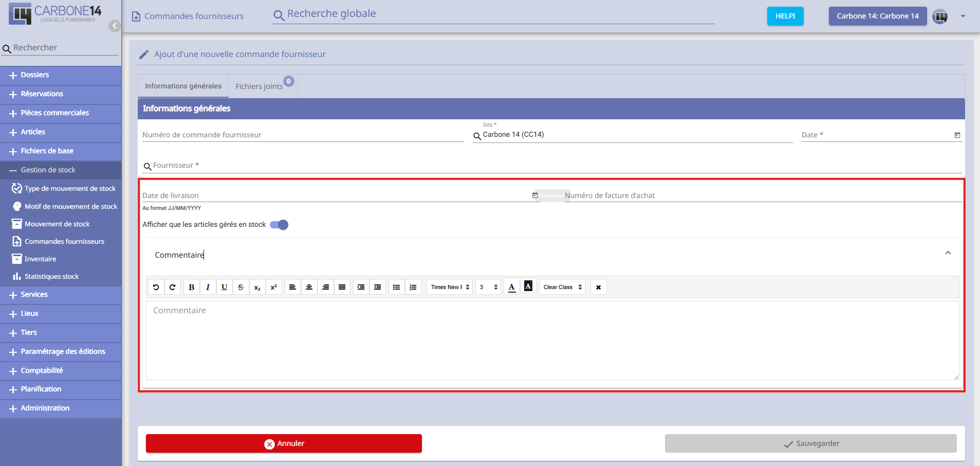Apply superscript formatting

coord(273,287)
